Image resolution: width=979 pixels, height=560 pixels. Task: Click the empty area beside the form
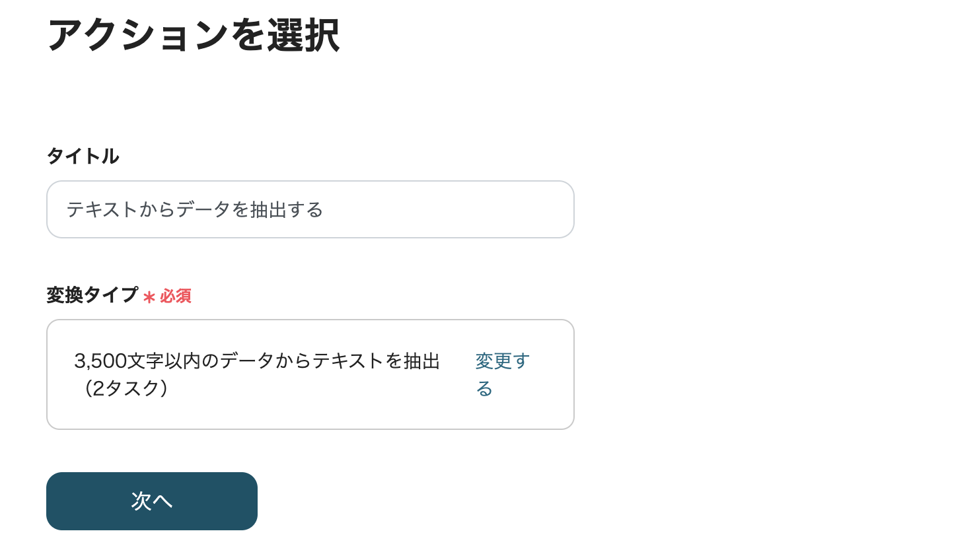(760, 264)
